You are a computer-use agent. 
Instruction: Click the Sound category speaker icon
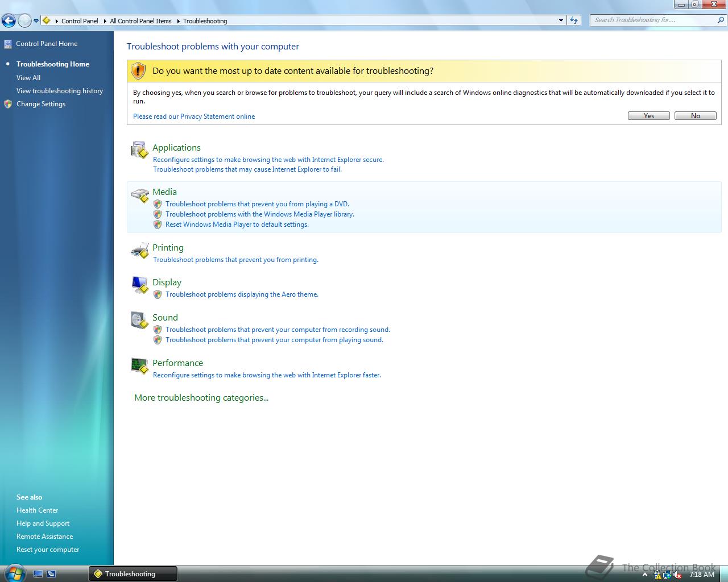click(140, 321)
